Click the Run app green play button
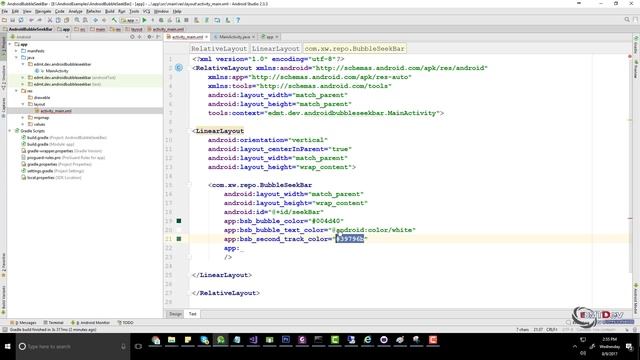 [x=144, y=20]
